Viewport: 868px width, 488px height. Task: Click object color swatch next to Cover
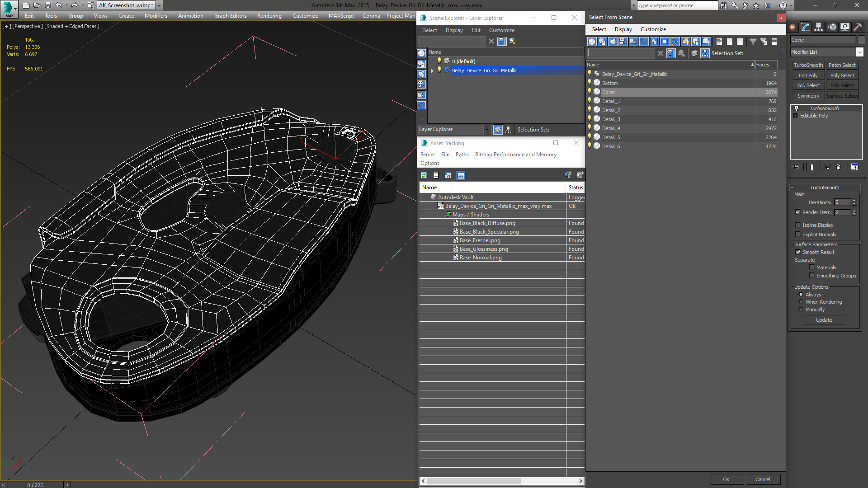pos(861,40)
